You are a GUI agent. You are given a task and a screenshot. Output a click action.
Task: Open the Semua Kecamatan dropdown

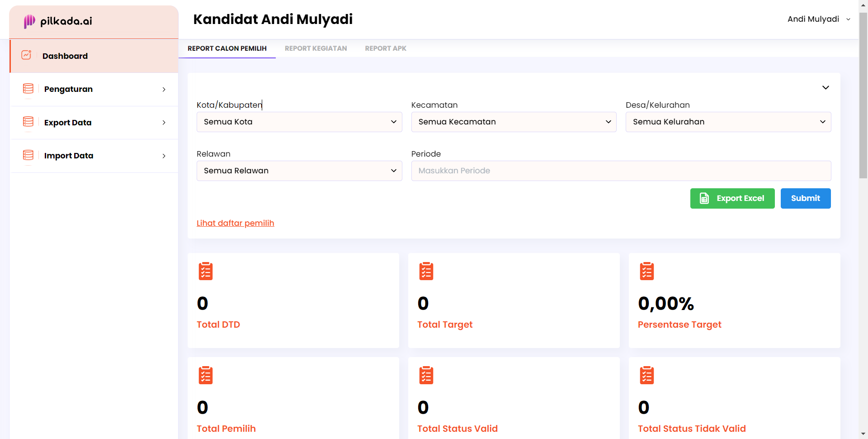pyautogui.click(x=514, y=122)
